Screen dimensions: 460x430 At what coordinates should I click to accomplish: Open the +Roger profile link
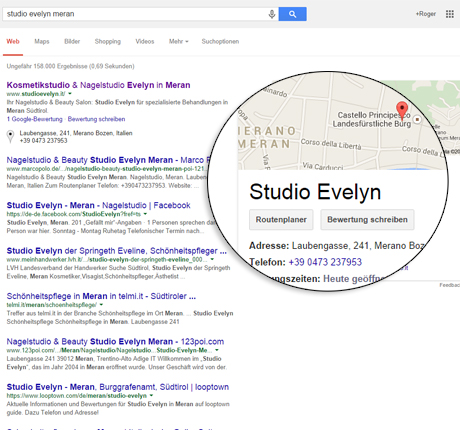(x=426, y=14)
